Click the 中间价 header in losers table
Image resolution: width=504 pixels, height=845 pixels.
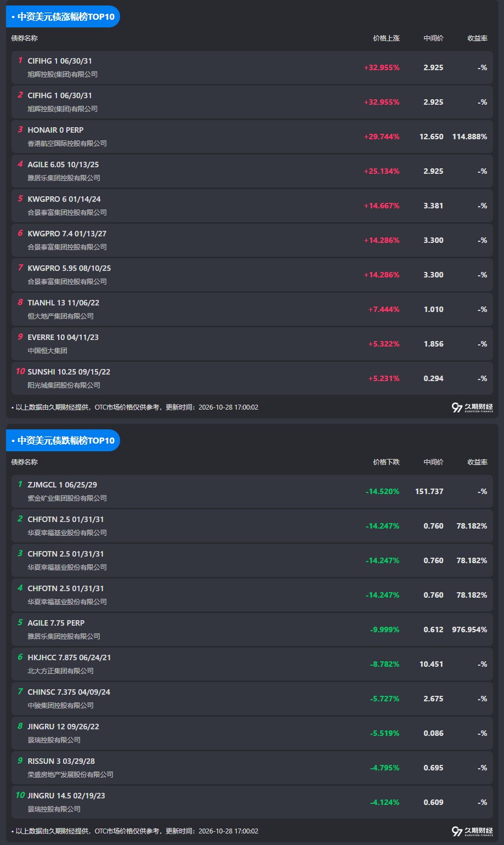pos(433,462)
